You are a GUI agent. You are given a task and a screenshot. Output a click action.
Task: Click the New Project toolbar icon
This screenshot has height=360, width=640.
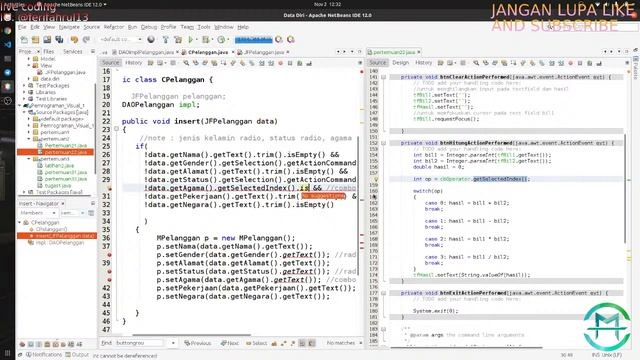point(36,40)
